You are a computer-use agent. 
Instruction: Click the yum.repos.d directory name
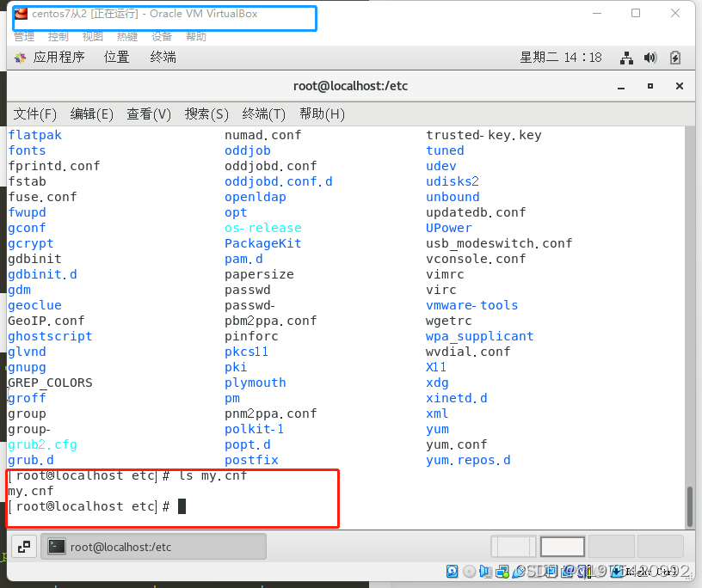468,460
